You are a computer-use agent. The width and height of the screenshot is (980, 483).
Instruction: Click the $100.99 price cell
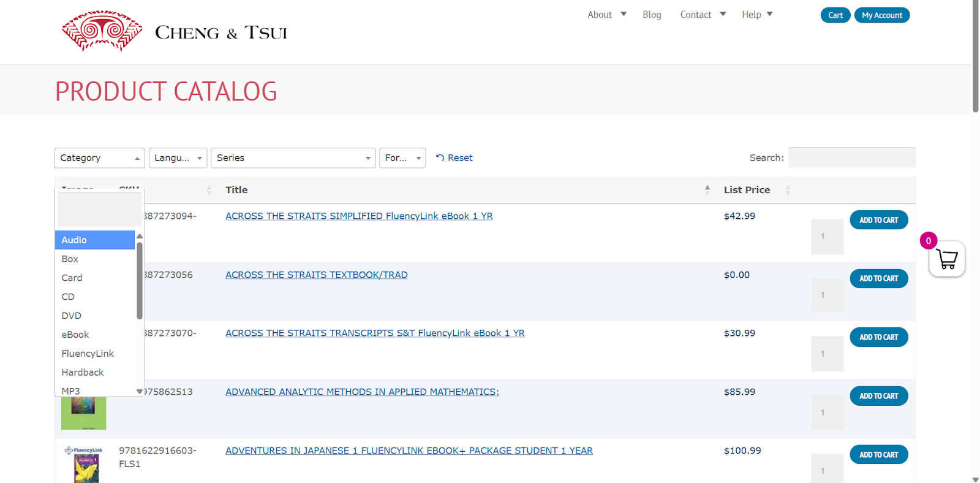742,451
